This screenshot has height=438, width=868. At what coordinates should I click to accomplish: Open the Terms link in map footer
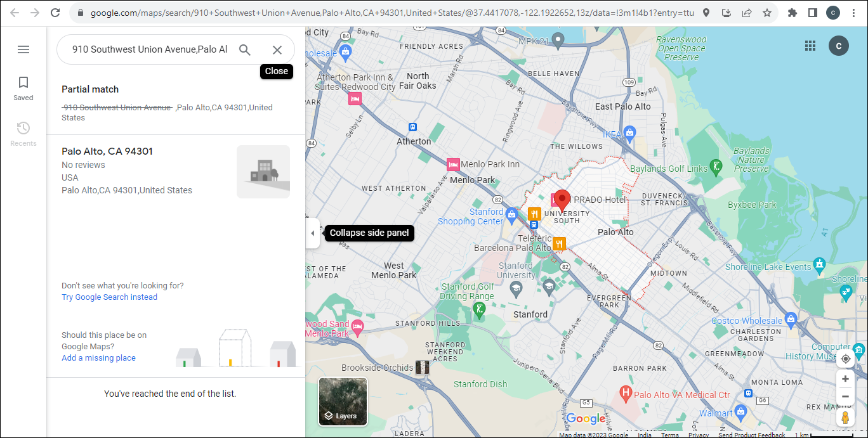point(670,435)
